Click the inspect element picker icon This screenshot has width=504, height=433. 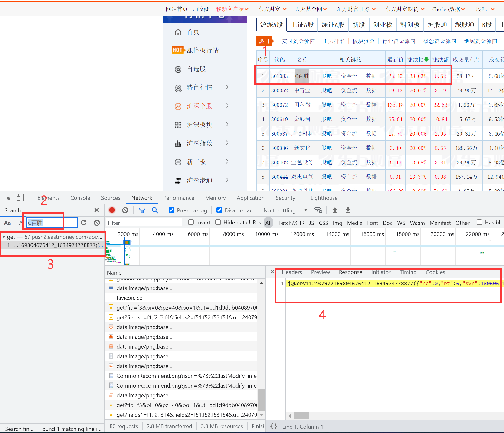pos(7,198)
